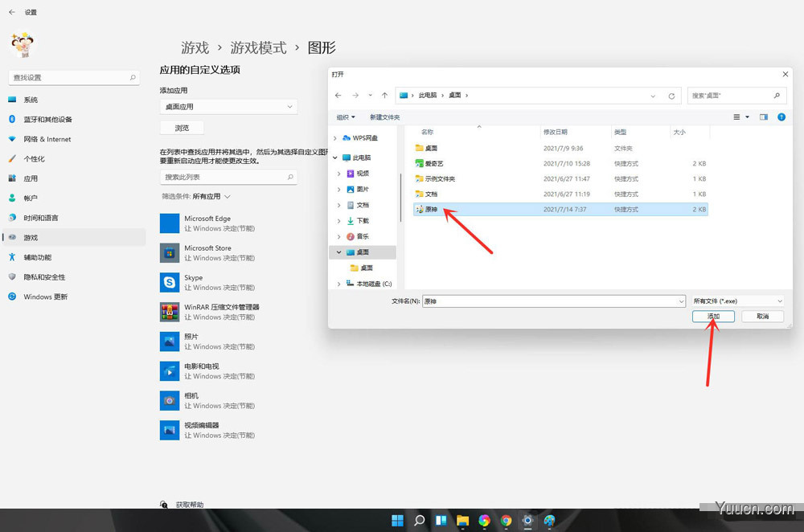This screenshot has width=804, height=532.
Task: Select 视频 in navigation tree
Action: point(363,174)
